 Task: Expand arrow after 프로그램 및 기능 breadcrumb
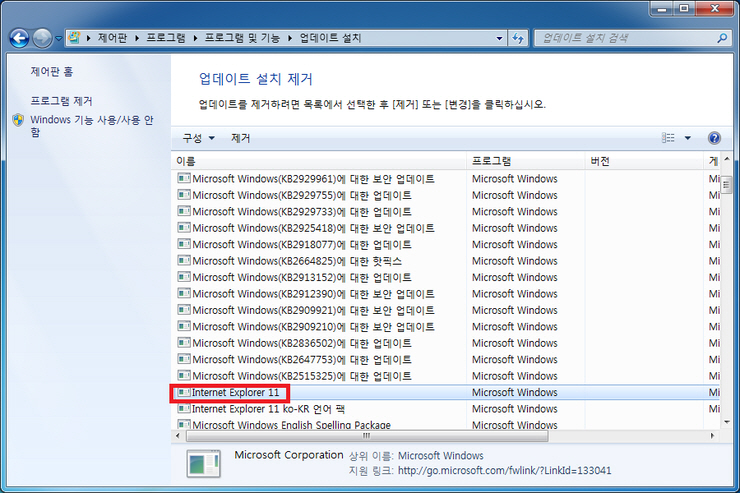[x=290, y=38]
